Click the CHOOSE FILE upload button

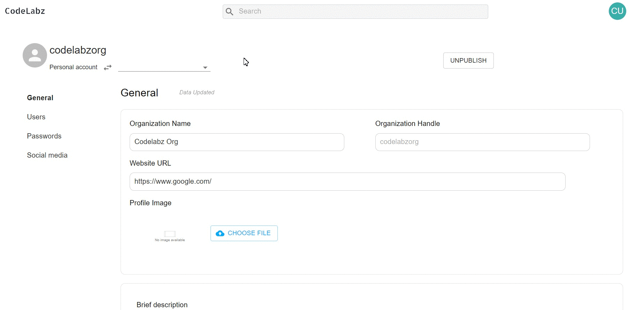244,233
